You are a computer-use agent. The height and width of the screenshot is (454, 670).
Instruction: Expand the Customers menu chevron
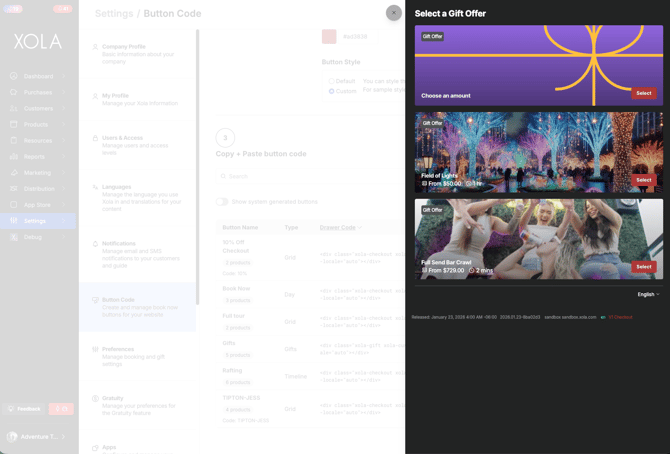pyautogui.click(x=64, y=108)
